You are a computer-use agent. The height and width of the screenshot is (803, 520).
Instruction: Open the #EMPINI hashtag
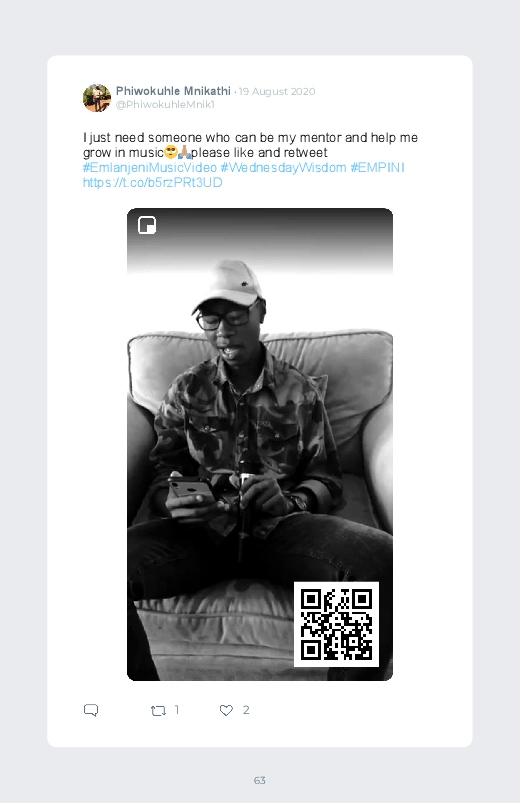pyautogui.click(x=378, y=167)
